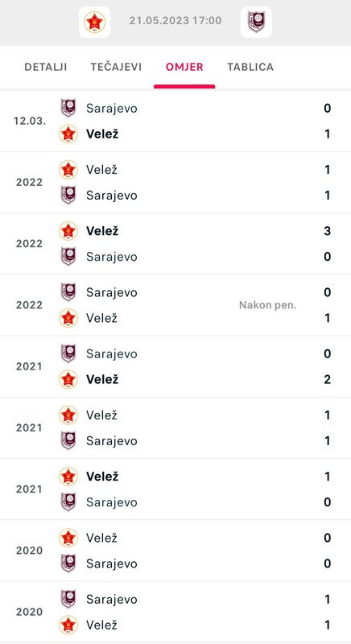Image resolution: width=351 pixels, height=644 pixels.
Task: Tap Sarajevo crest in 2020 0–0 match
Action: click(68, 563)
